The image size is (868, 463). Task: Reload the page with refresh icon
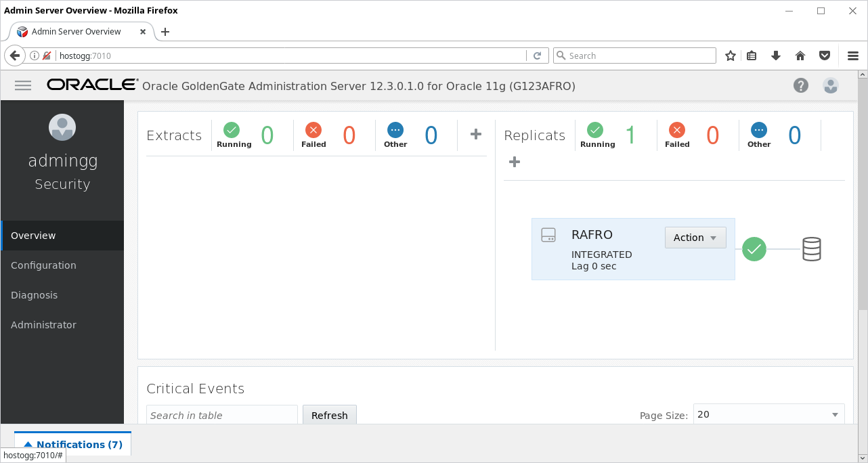point(538,56)
